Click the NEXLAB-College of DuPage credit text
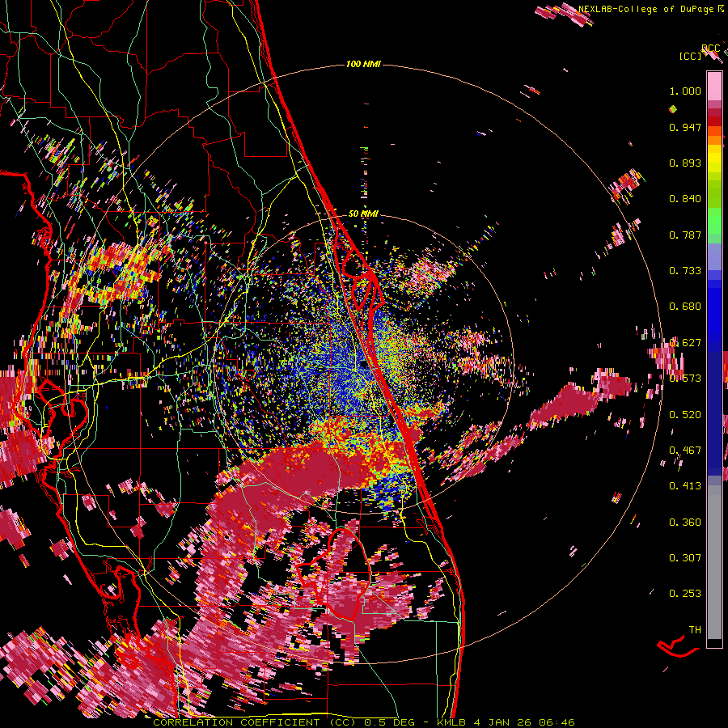Viewport: 728px width, 728px height. pos(645,9)
